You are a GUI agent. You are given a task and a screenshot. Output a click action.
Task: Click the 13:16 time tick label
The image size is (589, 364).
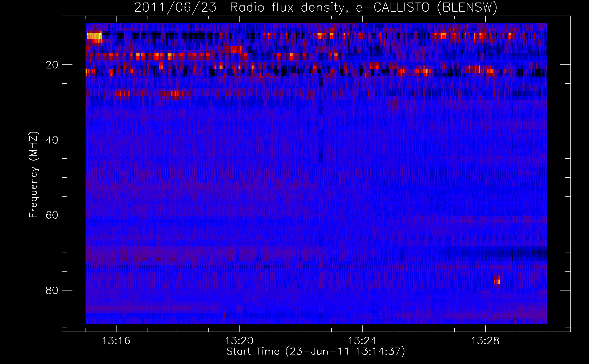pyautogui.click(x=116, y=341)
